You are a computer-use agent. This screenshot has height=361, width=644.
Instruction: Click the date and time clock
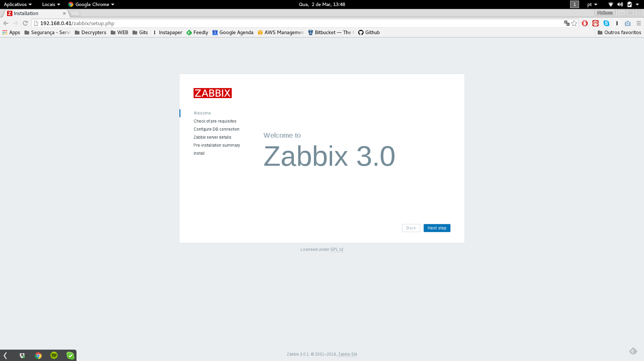(x=322, y=4)
